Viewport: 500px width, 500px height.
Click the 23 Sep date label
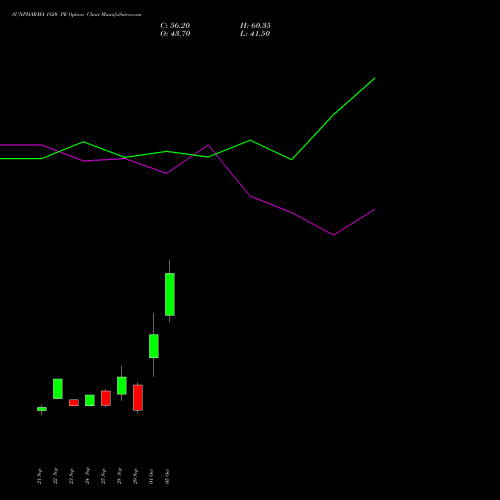(71, 476)
